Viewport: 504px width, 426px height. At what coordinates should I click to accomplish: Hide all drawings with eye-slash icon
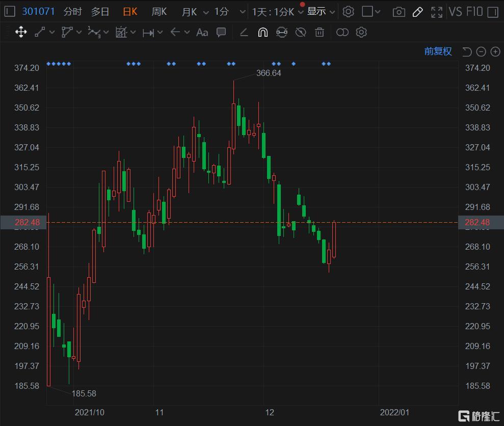coord(301,32)
